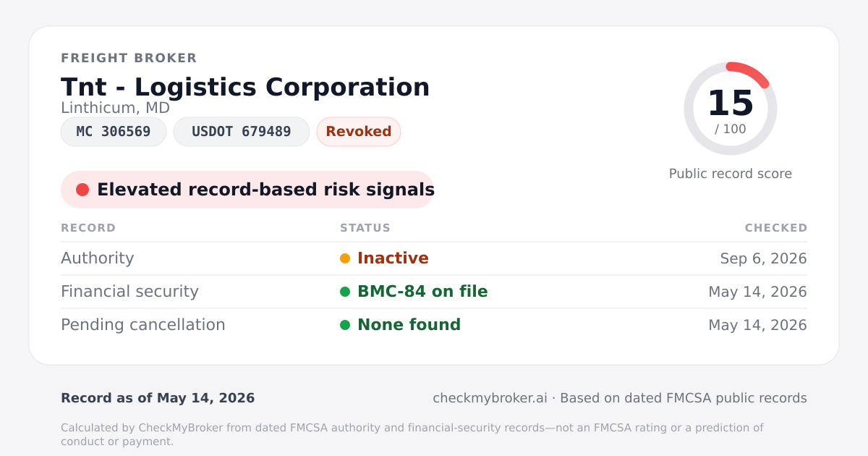This screenshot has height=456, width=868.
Task: Select the USDOT 679489 badge
Action: [242, 132]
